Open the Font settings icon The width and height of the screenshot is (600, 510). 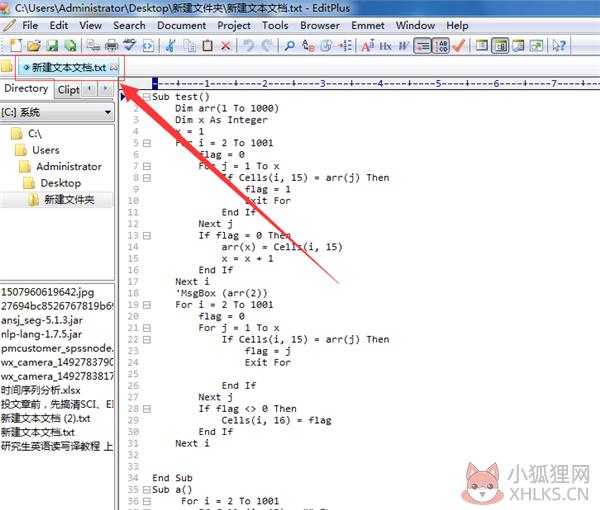coord(368,46)
